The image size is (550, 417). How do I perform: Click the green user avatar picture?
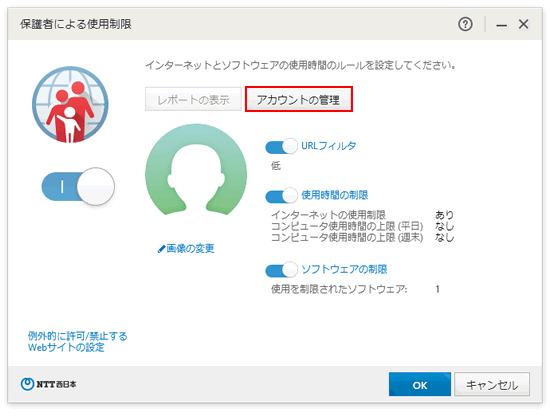[x=196, y=170]
